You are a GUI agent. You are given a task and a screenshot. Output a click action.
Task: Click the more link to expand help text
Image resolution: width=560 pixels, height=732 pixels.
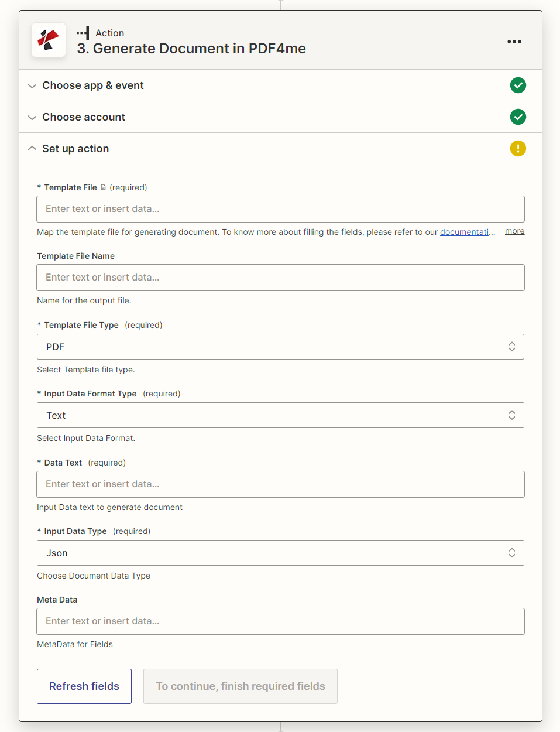(x=514, y=231)
